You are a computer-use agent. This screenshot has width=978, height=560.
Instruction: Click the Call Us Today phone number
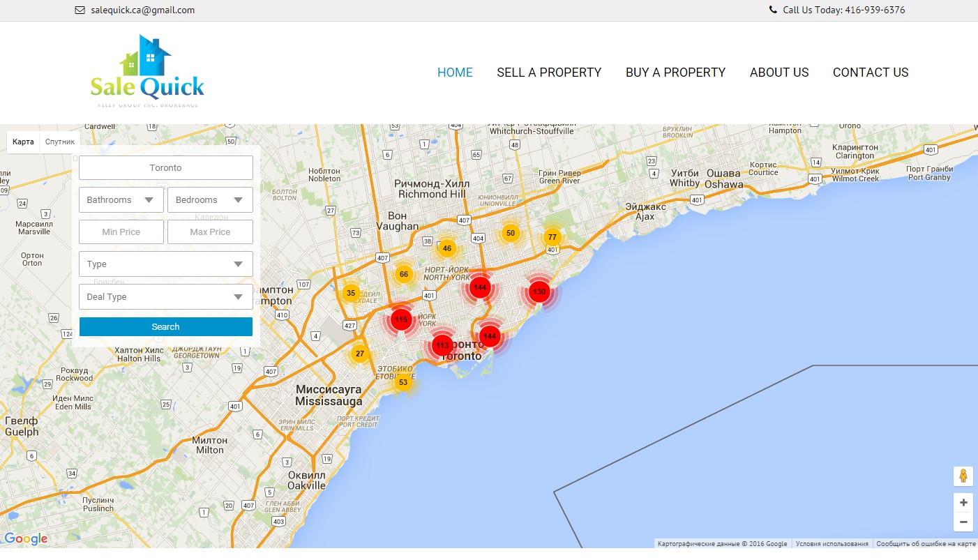click(844, 10)
